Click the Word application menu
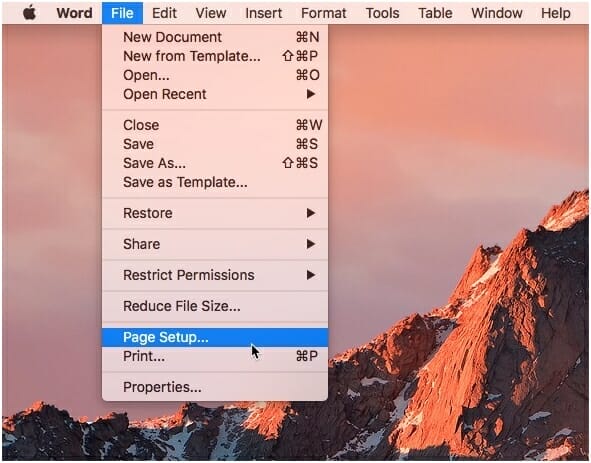This screenshot has width=591, height=463. pyautogui.click(x=74, y=13)
